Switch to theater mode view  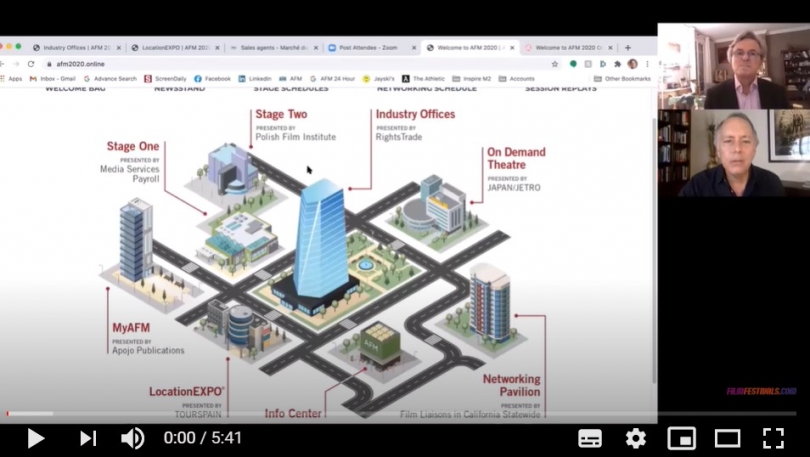click(x=727, y=438)
